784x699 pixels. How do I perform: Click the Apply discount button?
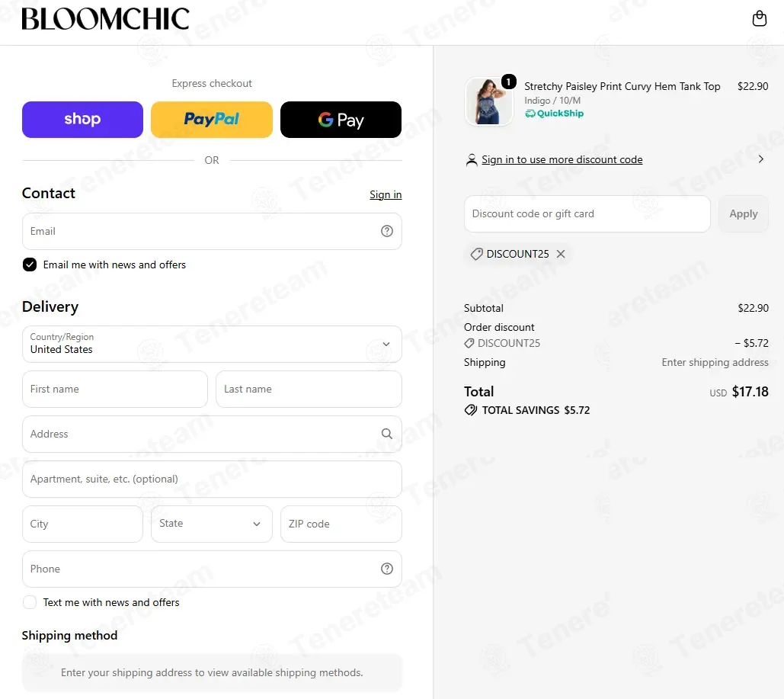(743, 214)
